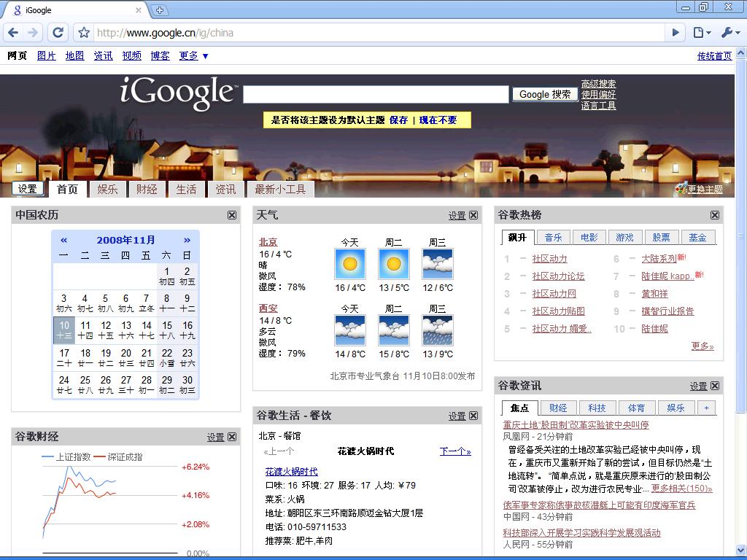
Task: Open the 地图 maps link
Action: point(75,55)
